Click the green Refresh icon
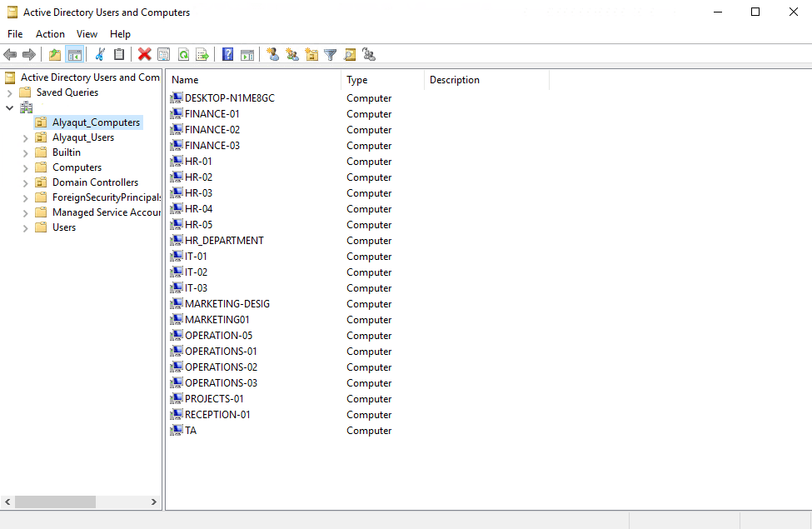Image resolution: width=812 pixels, height=529 pixels. pyautogui.click(x=183, y=54)
